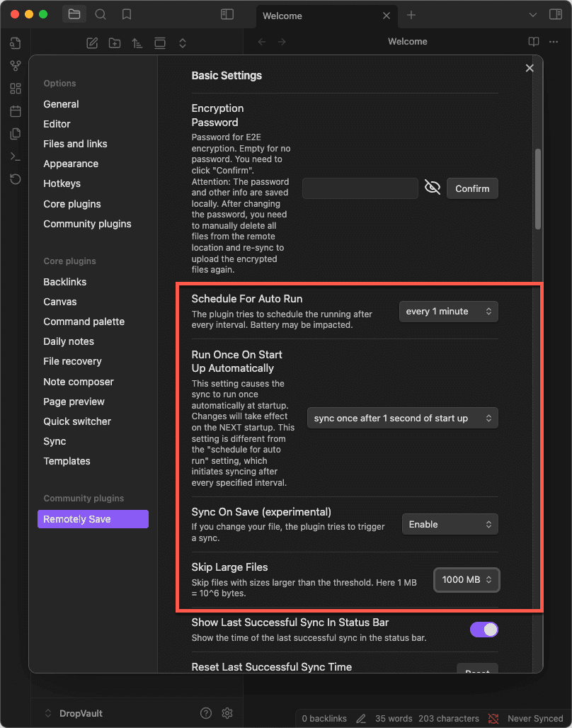Open the file explorer folder icon
This screenshot has width=572, height=728.
pos(74,14)
